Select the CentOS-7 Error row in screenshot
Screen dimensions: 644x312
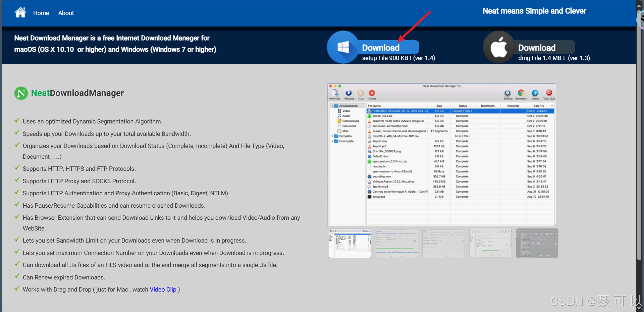coord(460,136)
